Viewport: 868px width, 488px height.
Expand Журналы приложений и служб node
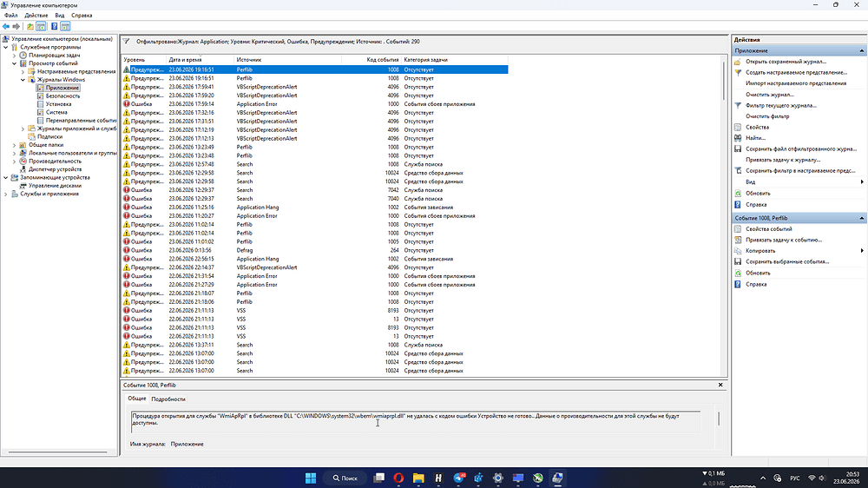tap(23, 129)
